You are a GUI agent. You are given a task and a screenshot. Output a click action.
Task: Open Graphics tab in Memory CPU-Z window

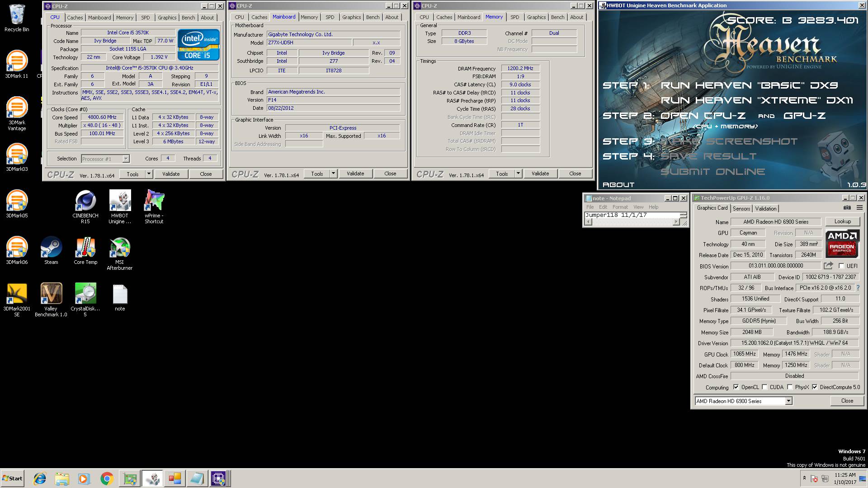537,17
